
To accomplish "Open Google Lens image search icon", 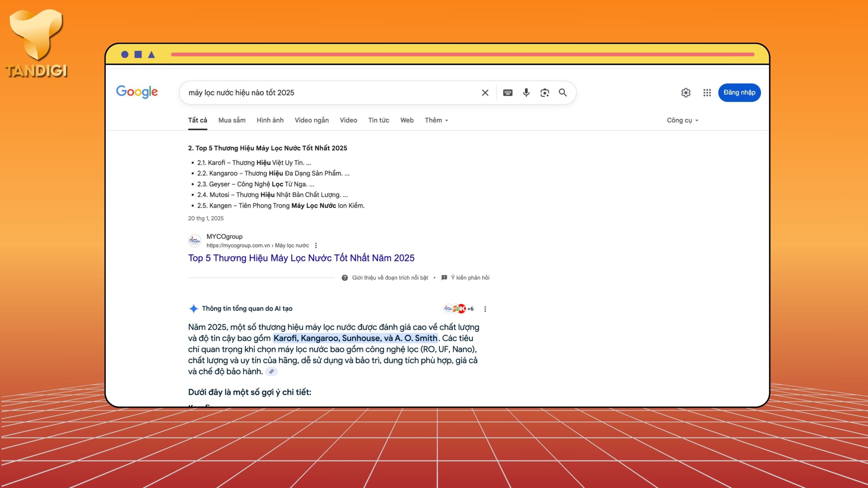I will tap(545, 93).
